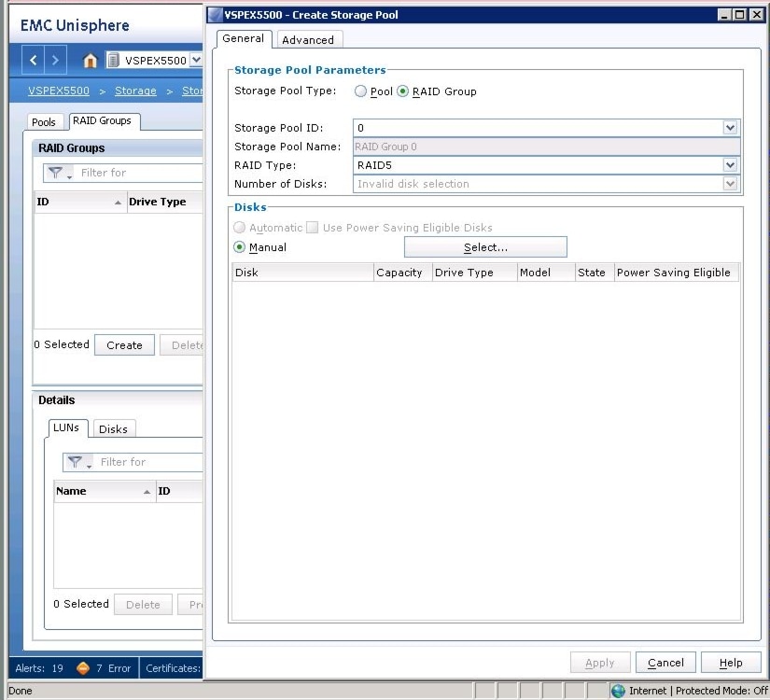This screenshot has height=700, width=770.
Task: Click the orange error alert icon
Action: pos(82,667)
